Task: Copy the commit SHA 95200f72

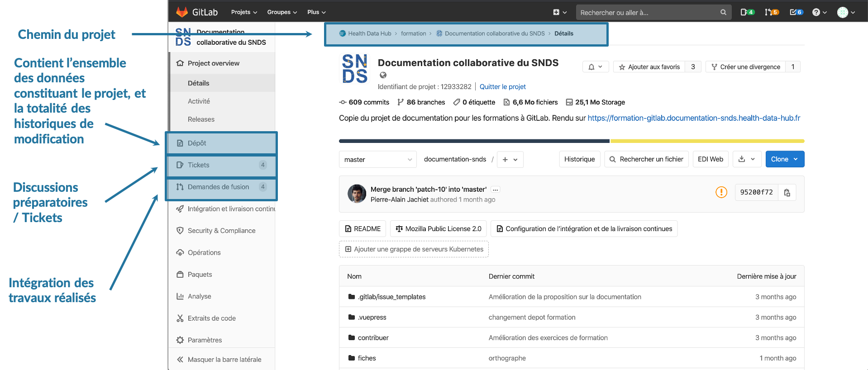Action: pos(787,192)
